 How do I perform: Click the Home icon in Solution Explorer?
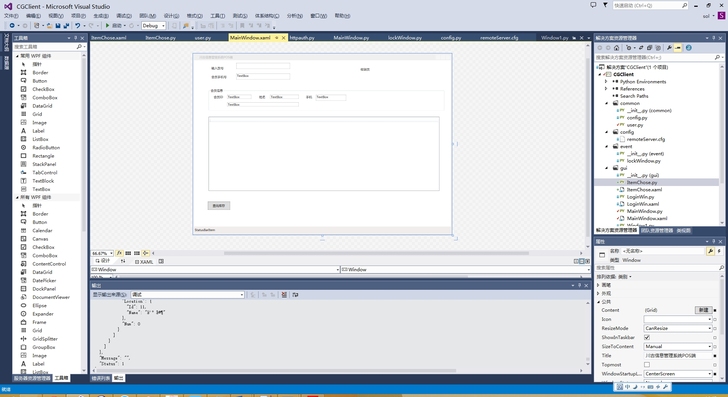(x=617, y=48)
